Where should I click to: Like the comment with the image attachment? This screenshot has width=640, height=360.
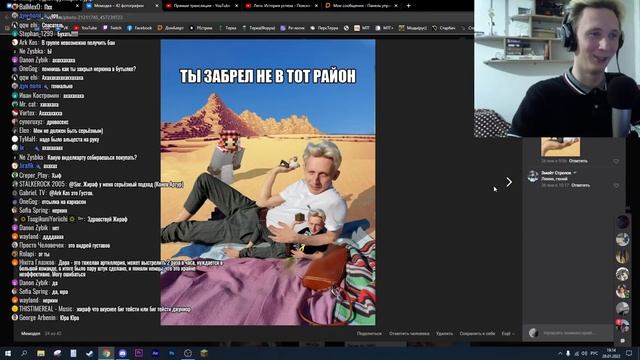click(616, 162)
